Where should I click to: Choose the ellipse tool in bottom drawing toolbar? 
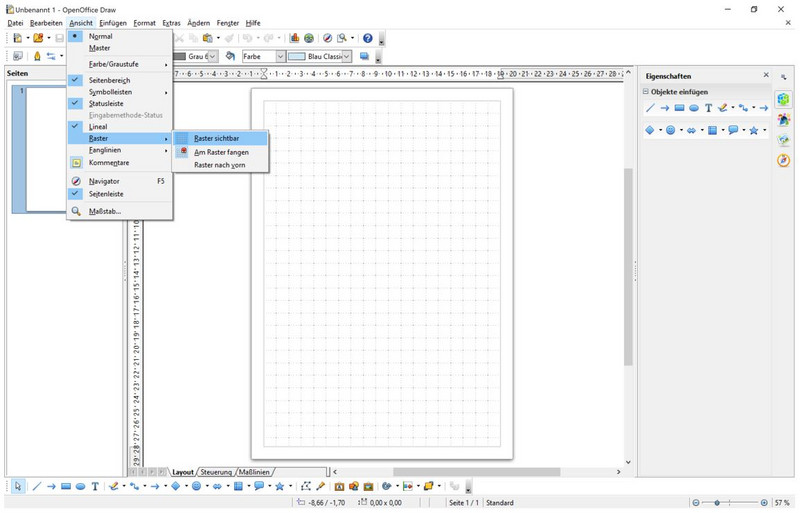80,487
